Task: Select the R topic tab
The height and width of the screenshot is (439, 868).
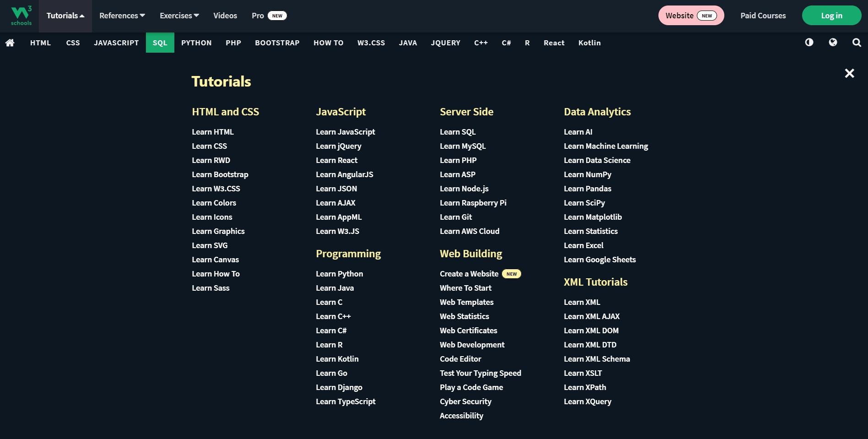Action: point(527,43)
